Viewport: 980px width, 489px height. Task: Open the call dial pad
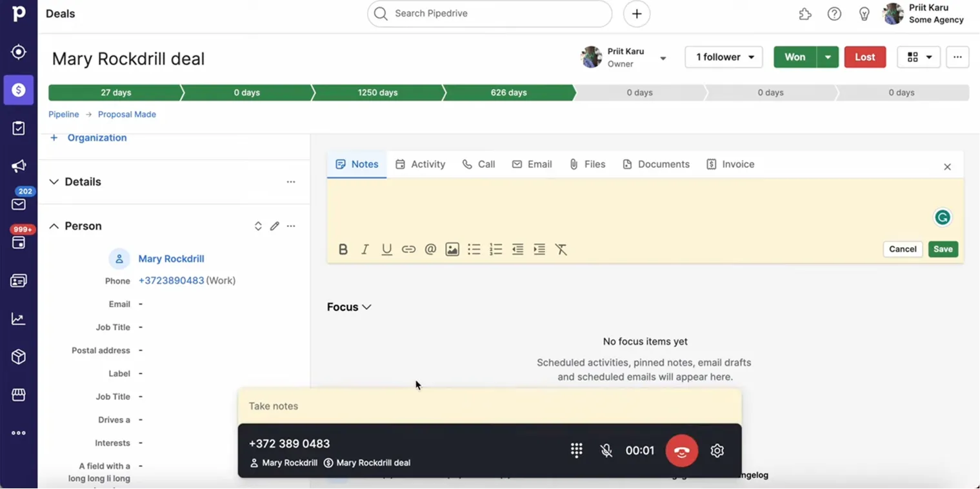[577, 450]
